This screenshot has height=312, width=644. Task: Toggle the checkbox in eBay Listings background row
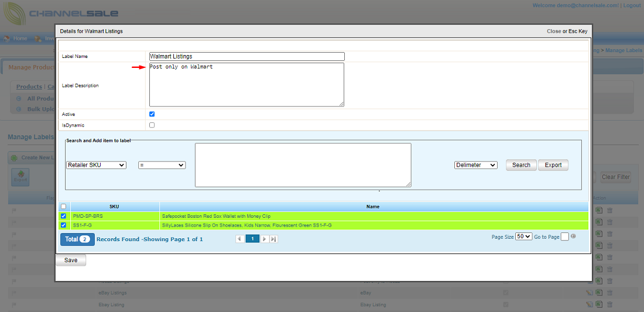pyautogui.click(x=506, y=293)
